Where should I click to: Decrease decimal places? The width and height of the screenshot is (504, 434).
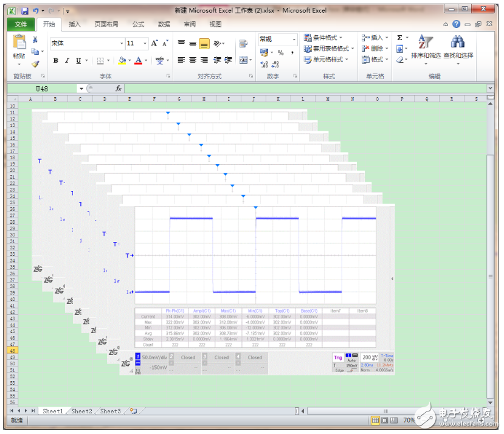(275, 64)
